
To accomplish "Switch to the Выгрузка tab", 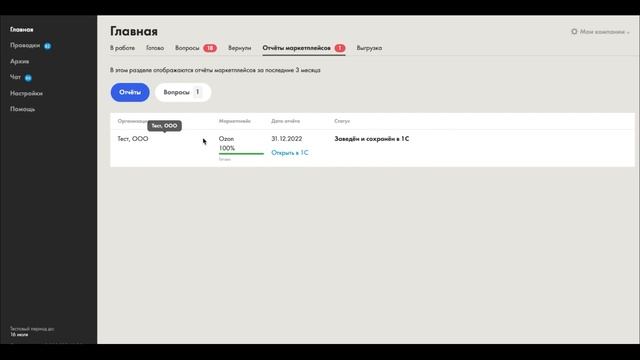I will tap(369, 48).
